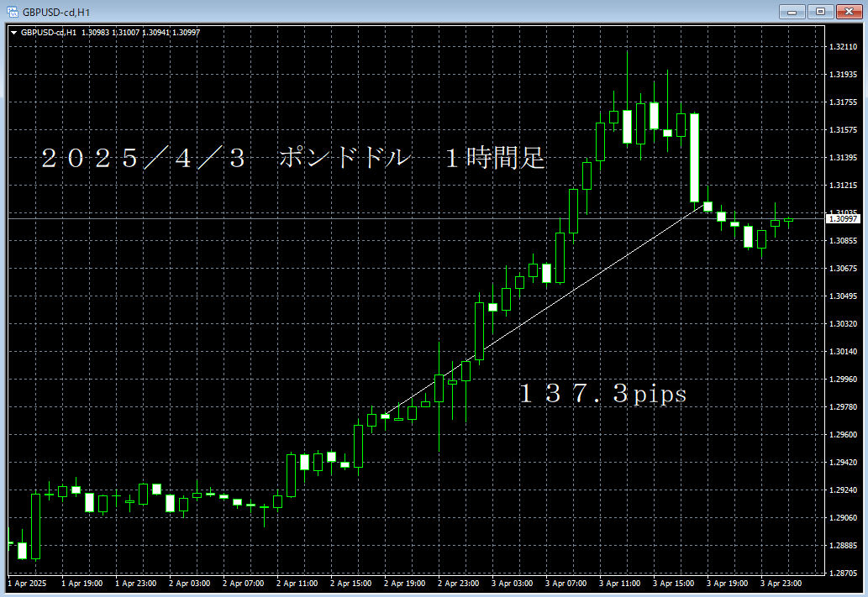868x597 pixels.
Task: Click the 1.31755 price scale label
Action: (843, 102)
